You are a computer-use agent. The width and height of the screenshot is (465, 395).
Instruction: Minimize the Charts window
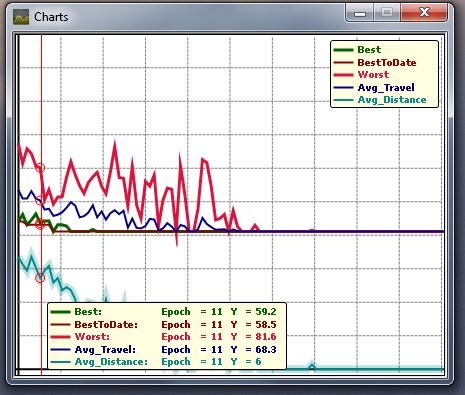coord(360,13)
